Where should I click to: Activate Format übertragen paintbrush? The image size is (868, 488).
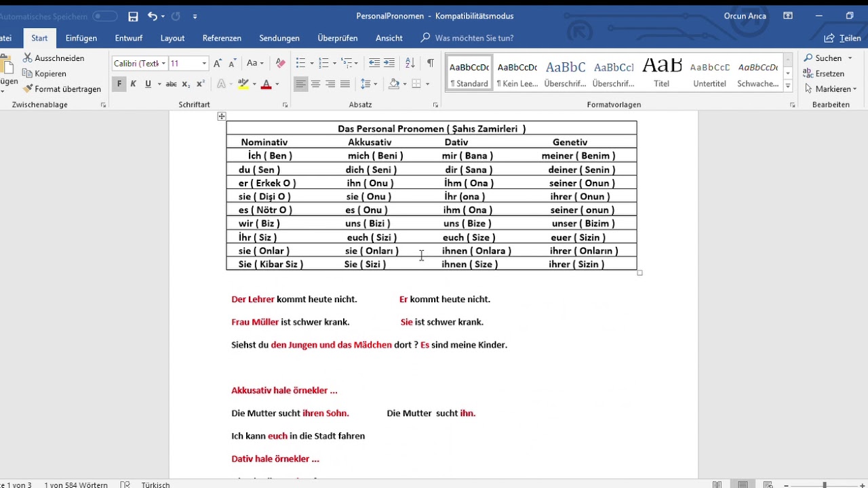coord(62,89)
